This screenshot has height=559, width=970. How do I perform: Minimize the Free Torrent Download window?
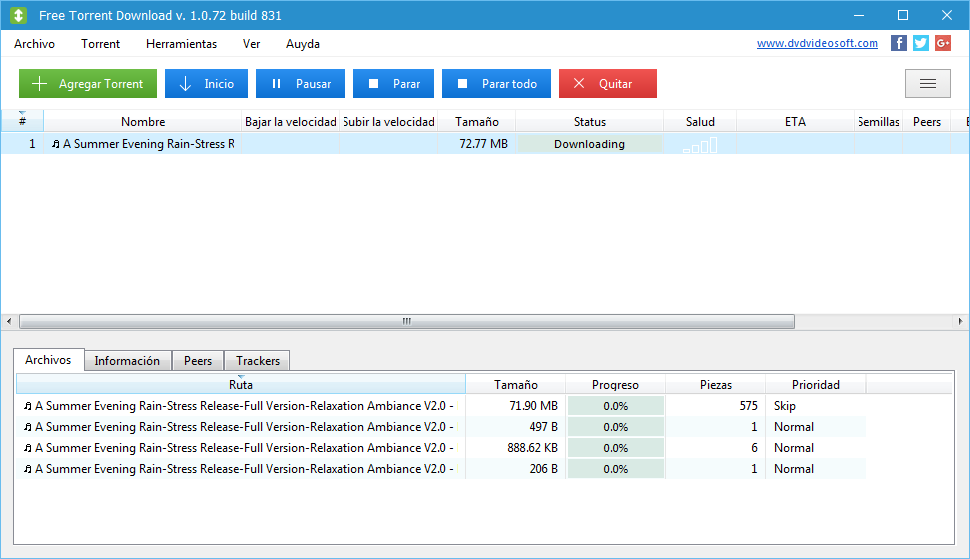tap(859, 15)
